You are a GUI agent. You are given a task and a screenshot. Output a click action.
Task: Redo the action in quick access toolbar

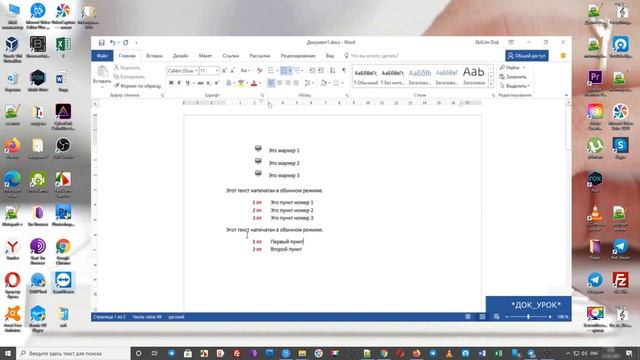pos(126,42)
